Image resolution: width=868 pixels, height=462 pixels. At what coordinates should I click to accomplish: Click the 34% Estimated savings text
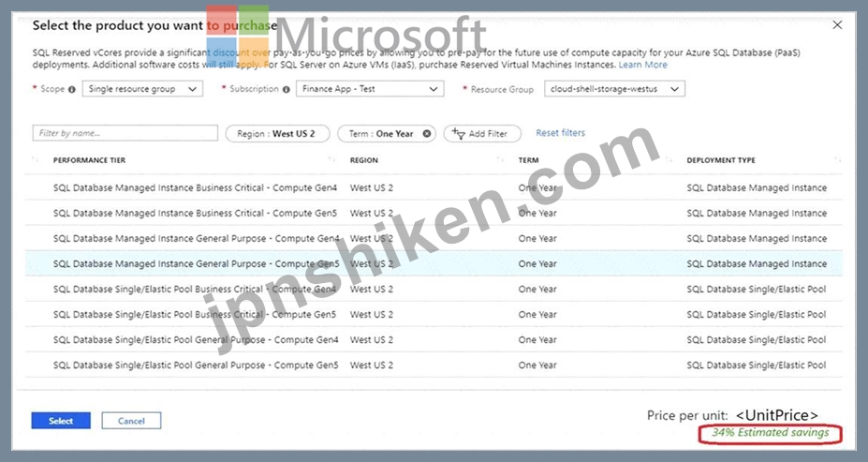[770, 433]
